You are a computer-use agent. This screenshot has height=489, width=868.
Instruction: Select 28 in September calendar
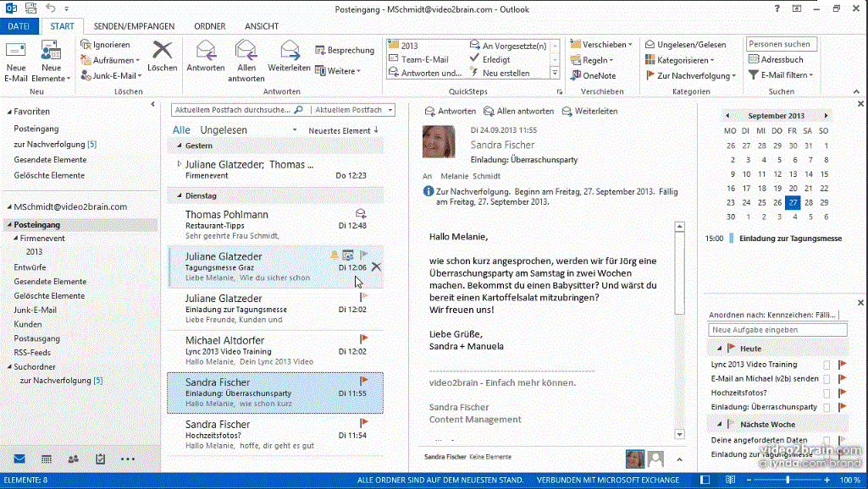pos(808,202)
